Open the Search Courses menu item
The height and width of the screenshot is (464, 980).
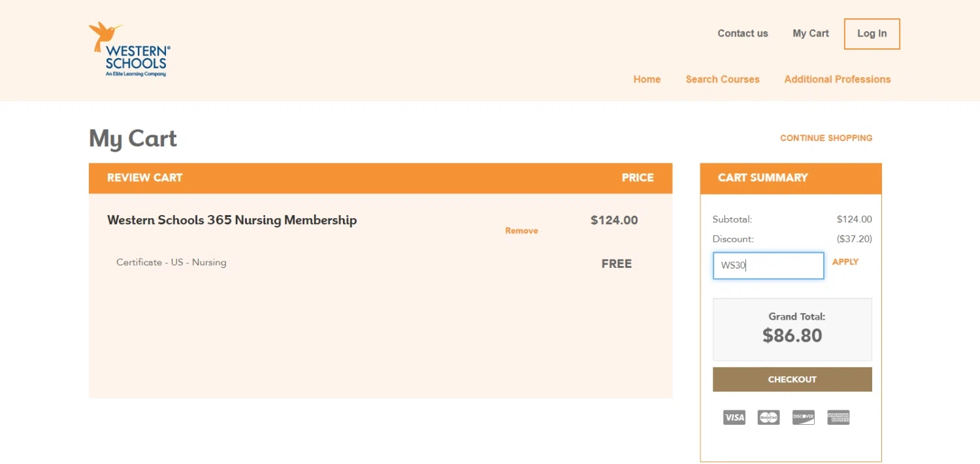click(x=723, y=79)
